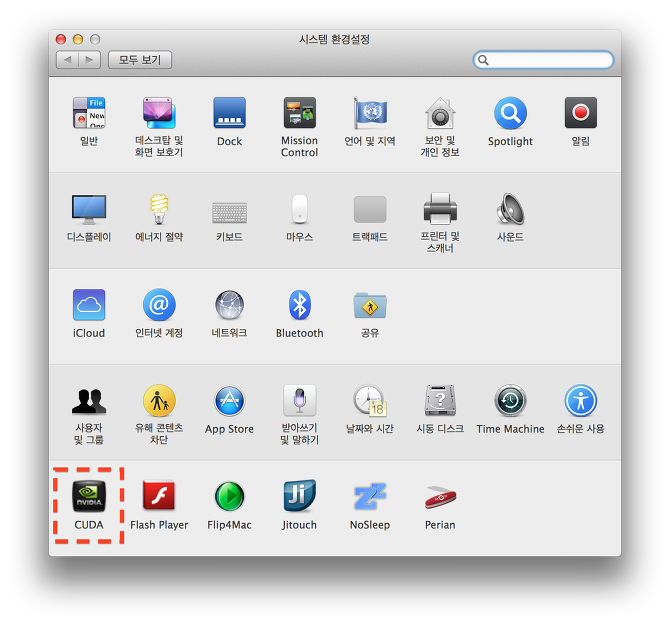Open the Spotlight preference pane
670x624 pixels.
click(510, 113)
